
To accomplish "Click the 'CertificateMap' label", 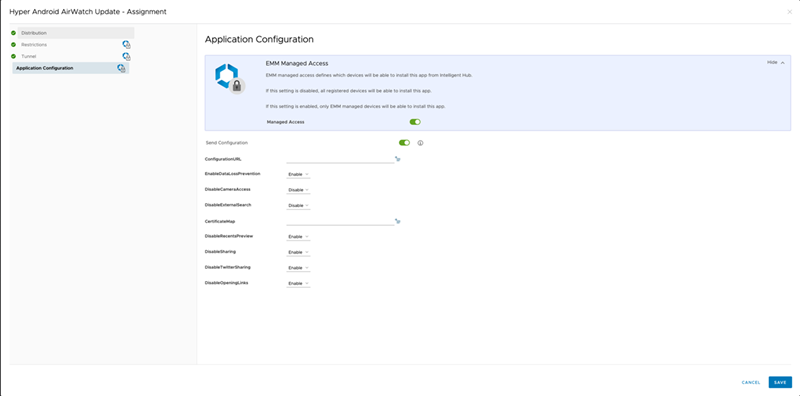I will tap(220, 221).
